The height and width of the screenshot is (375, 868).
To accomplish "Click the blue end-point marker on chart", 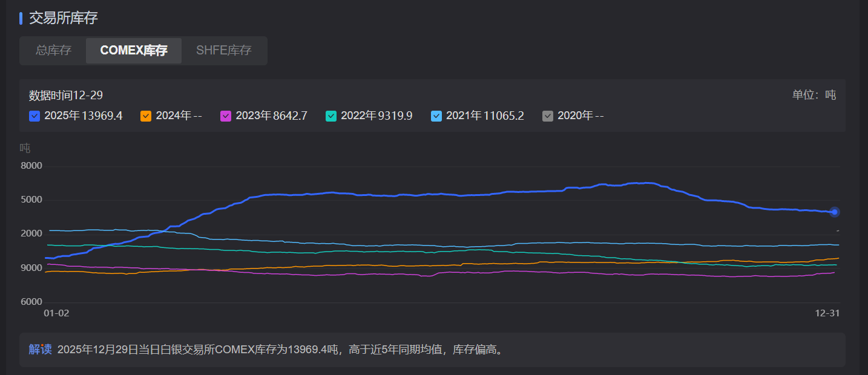I will (x=835, y=212).
